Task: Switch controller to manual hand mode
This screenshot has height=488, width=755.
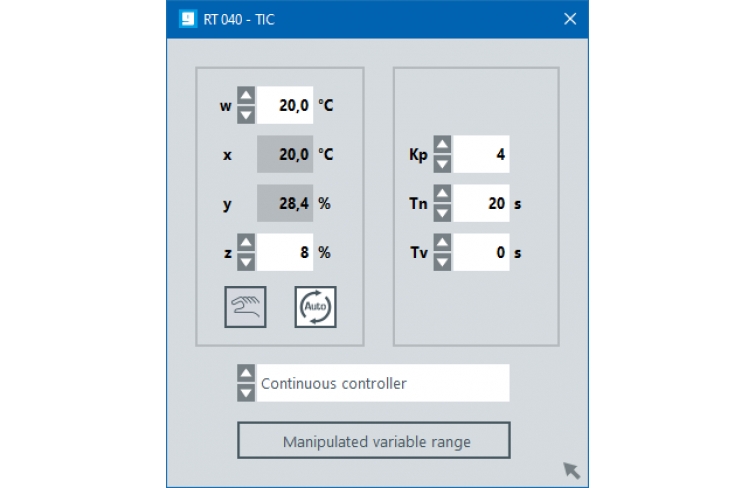Action: pos(245,307)
